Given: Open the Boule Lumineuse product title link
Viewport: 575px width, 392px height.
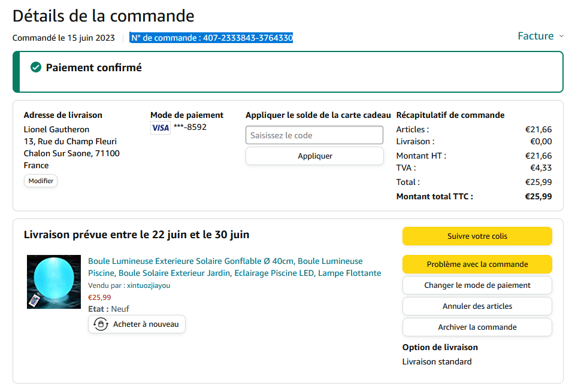Looking at the screenshot, I should [x=234, y=267].
